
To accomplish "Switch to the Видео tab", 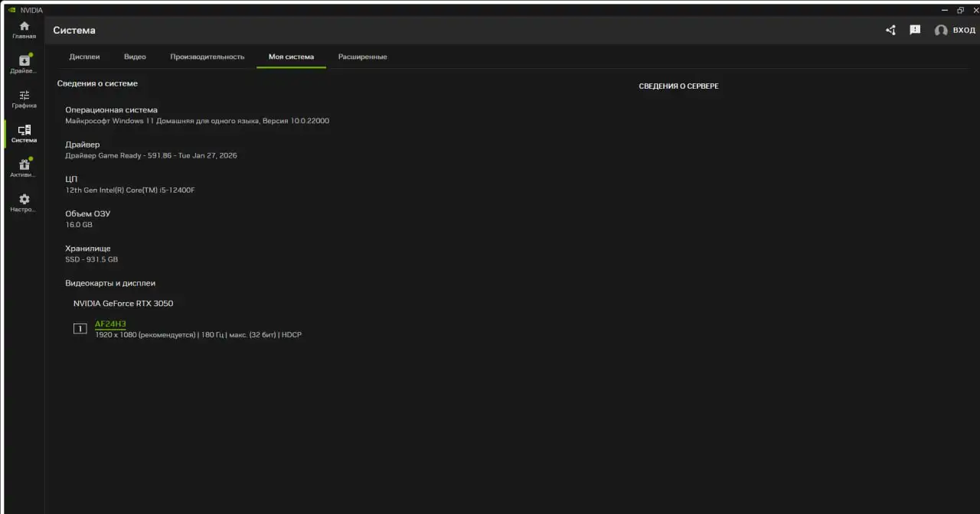I will pyautogui.click(x=135, y=57).
